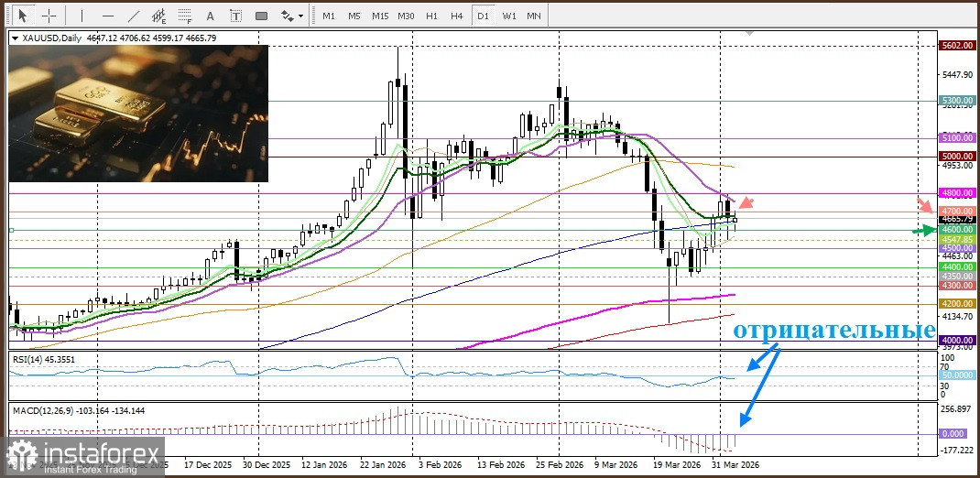Click the 5000.00 price level label
Screen dimensions: 980x478
(x=956, y=157)
